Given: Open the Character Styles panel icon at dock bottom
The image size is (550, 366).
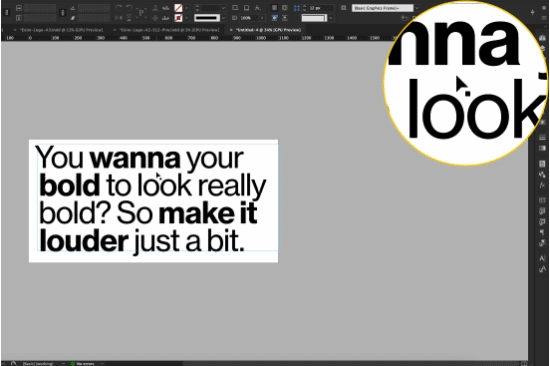Looking at the screenshot, I should click(542, 269).
